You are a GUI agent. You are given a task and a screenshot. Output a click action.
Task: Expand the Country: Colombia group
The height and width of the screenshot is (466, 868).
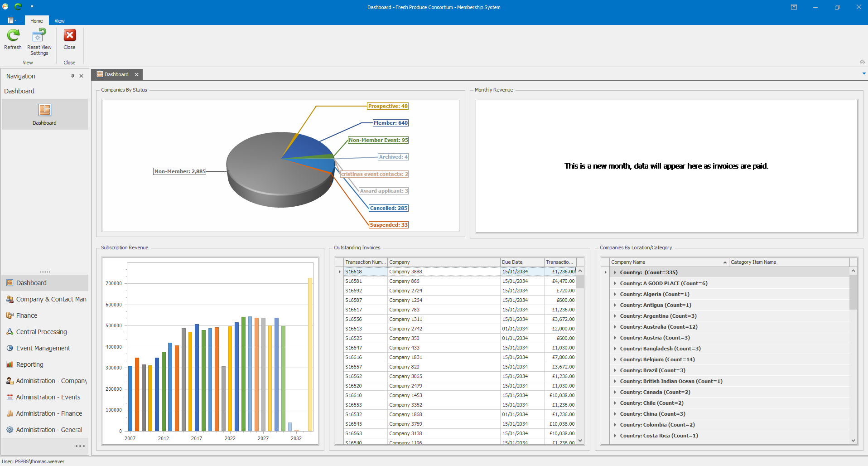tap(615, 425)
